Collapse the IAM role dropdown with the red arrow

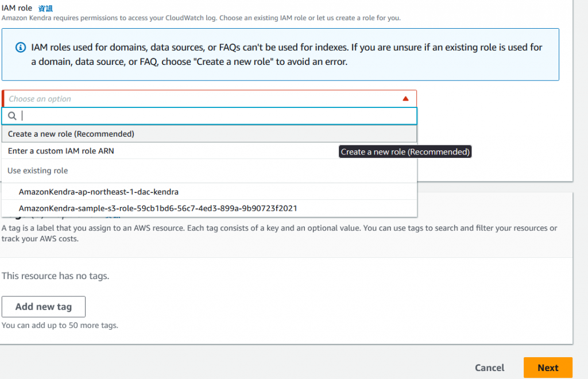405,99
